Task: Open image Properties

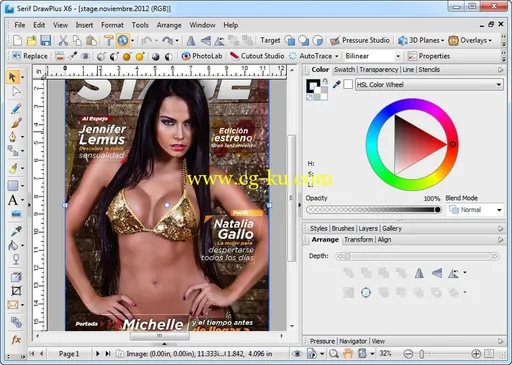Action: 429,56
